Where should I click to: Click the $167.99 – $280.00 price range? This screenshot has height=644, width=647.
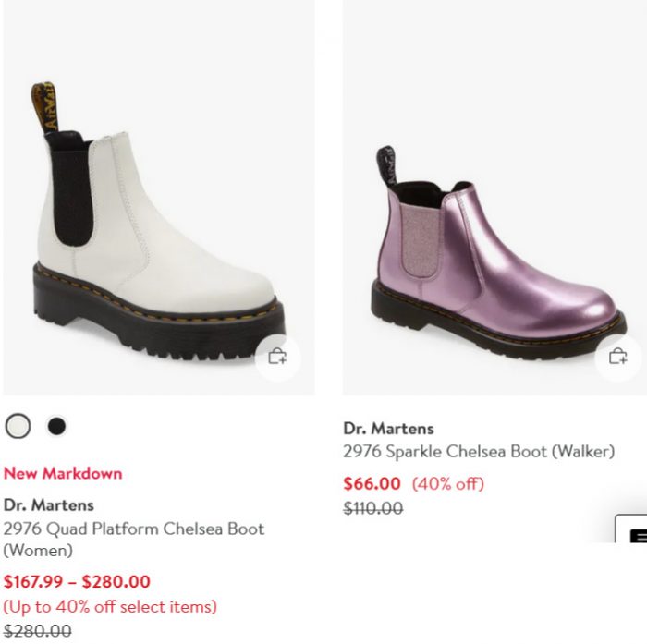(77, 582)
